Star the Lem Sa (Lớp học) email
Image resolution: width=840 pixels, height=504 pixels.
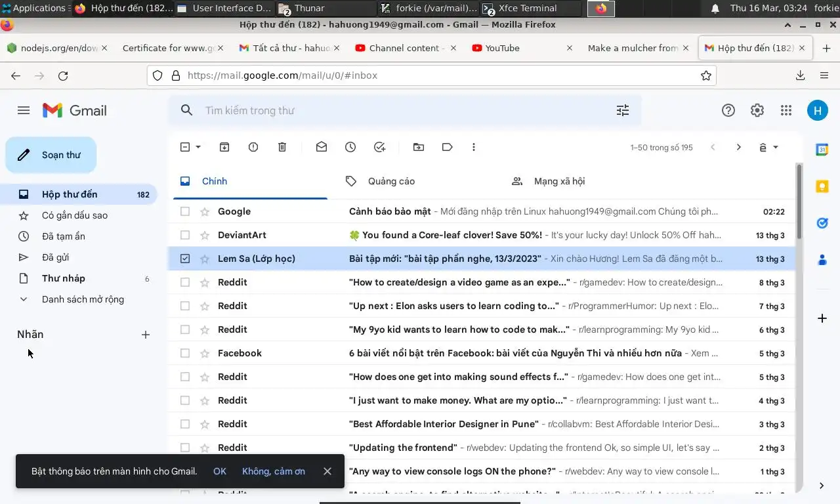click(205, 259)
